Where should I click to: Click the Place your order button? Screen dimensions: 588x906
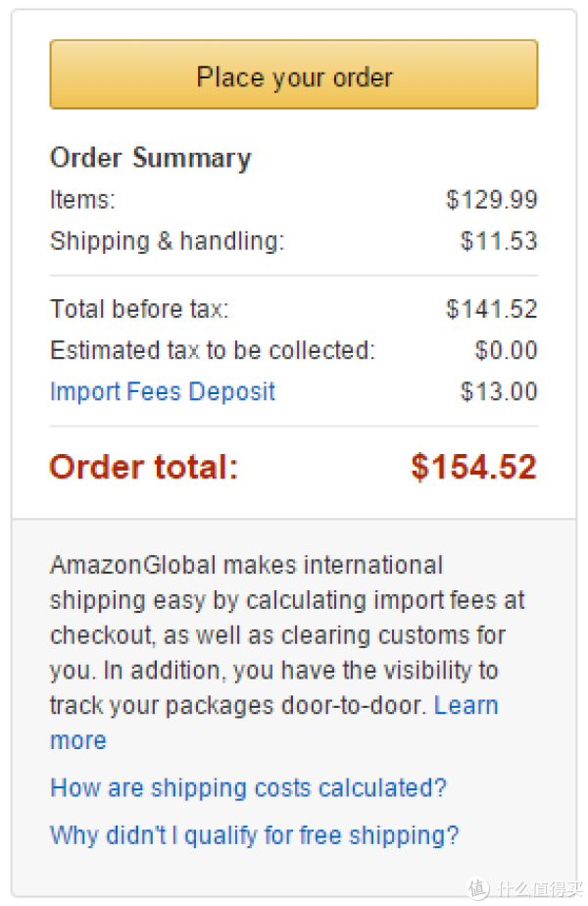pos(294,75)
